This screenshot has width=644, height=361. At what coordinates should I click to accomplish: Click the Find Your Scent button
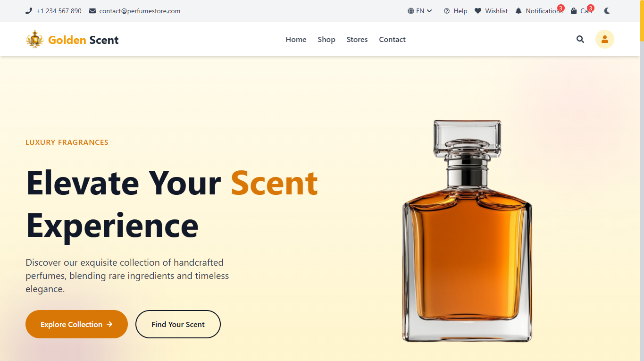pos(178,324)
